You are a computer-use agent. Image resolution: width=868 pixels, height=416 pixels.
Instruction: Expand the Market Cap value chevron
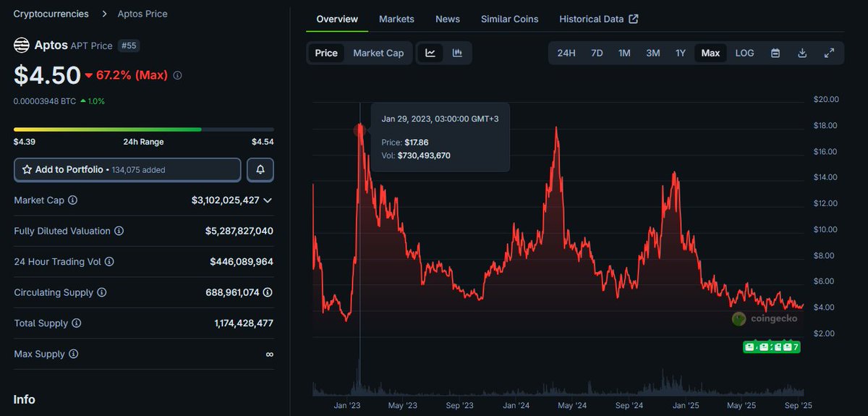268,200
